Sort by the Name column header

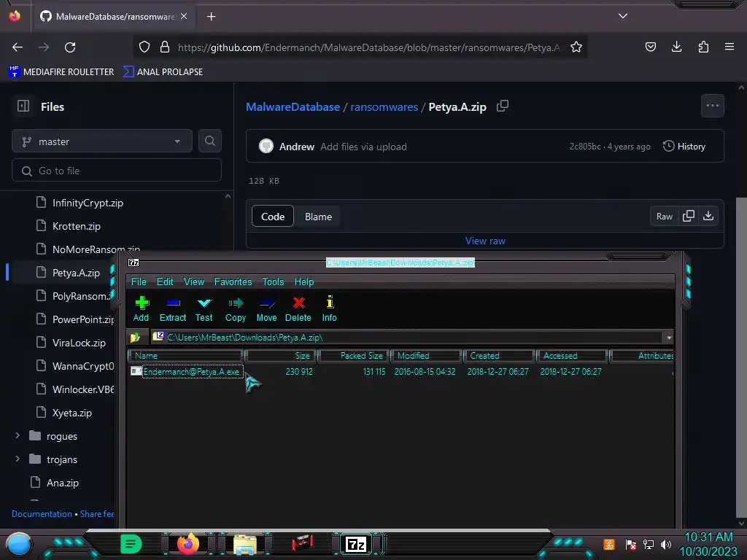[185, 356]
